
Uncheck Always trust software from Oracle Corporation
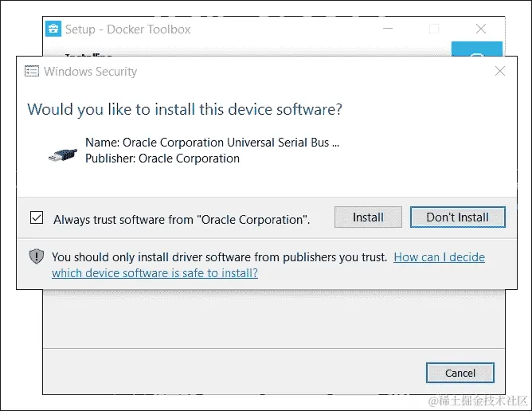[x=37, y=217]
